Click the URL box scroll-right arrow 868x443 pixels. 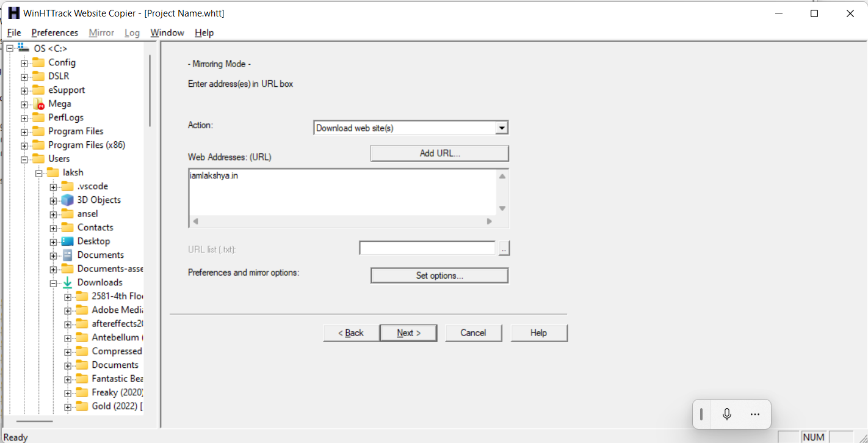coord(490,222)
